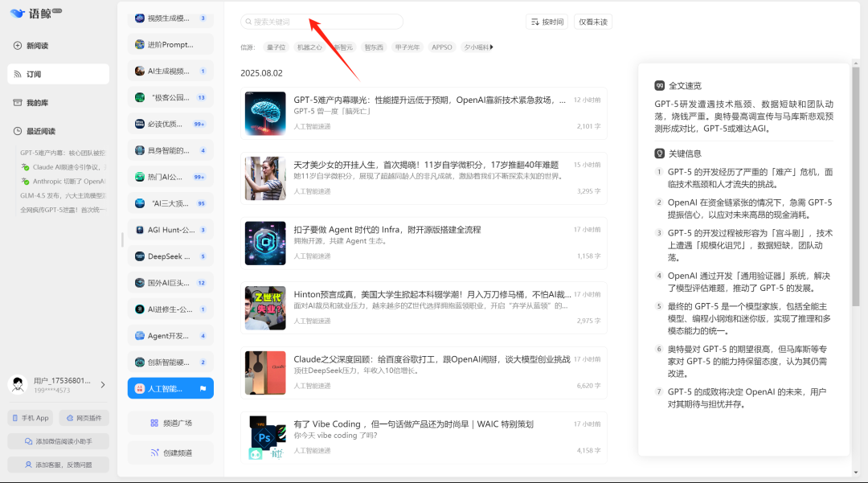The image size is (868, 483).
Task: Expand source list right arrow
Action: [x=492, y=47]
